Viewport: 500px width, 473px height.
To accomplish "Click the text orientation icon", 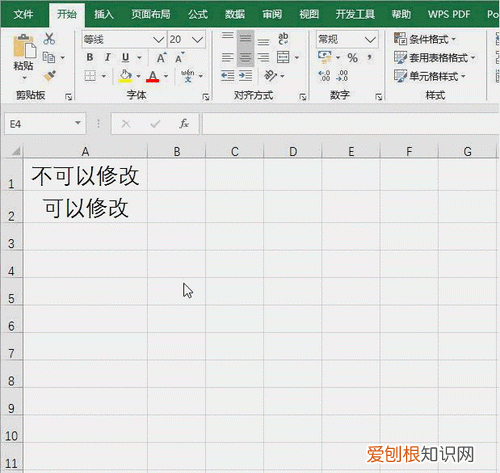I will coord(270,76).
